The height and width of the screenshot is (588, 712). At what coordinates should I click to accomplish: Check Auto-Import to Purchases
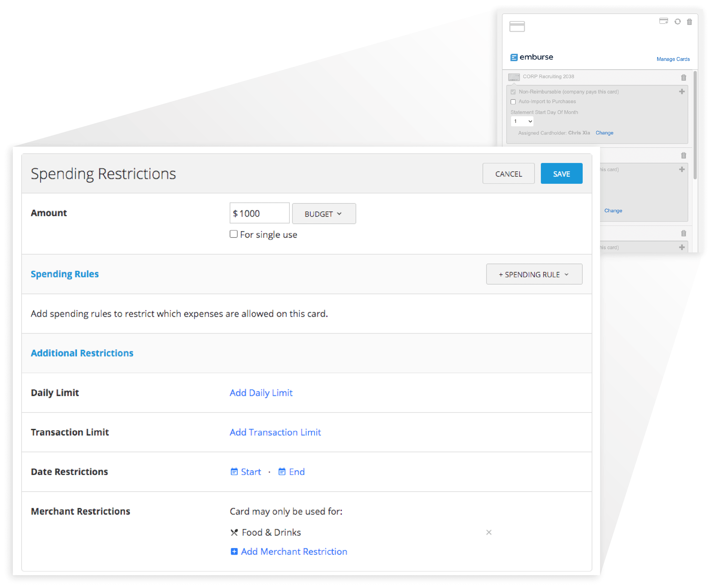click(513, 102)
